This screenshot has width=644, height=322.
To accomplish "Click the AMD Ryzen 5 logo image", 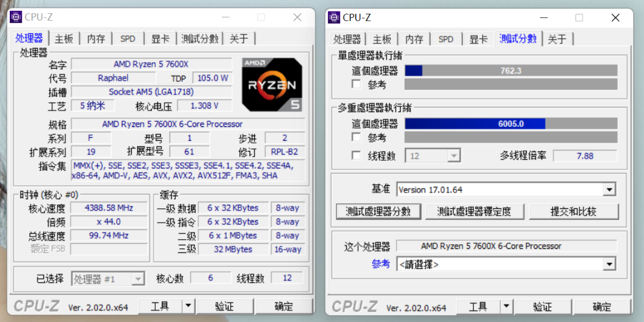I will (x=272, y=84).
